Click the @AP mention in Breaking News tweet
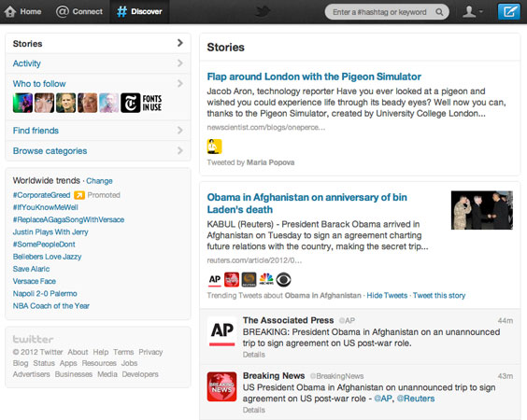The image size is (527, 420). pyautogui.click(x=383, y=399)
